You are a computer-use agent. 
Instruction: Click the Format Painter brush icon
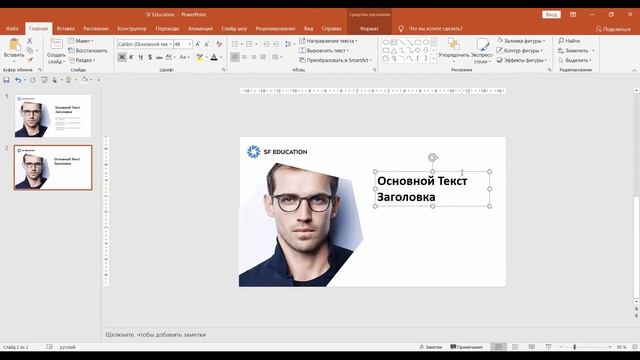29,60
